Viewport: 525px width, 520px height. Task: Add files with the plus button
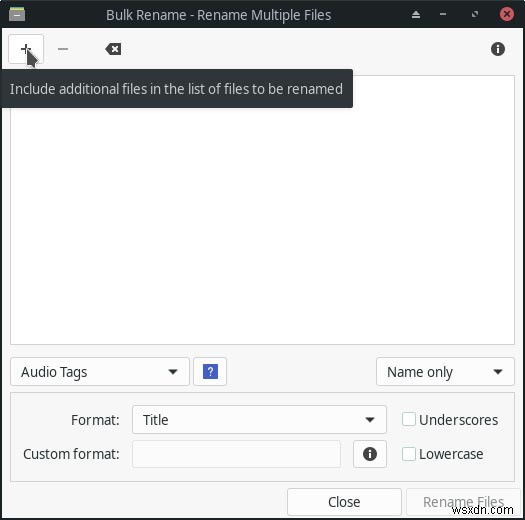click(x=26, y=49)
